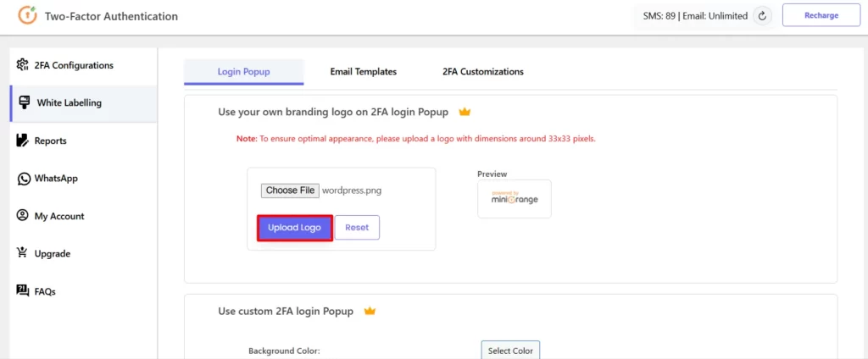868x359 pixels.
Task: Click the miniOrange logo preview thumbnail
Action: [515, 199]
